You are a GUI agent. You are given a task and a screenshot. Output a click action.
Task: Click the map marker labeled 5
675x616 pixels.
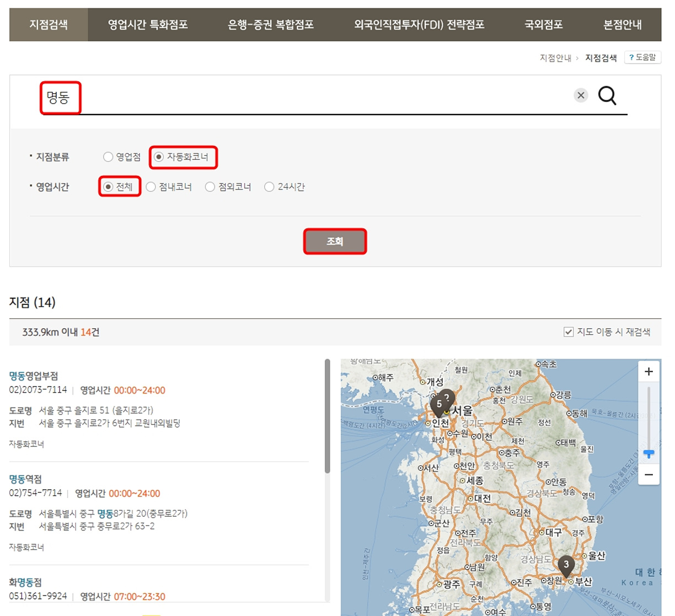click(x=439, y=406)
